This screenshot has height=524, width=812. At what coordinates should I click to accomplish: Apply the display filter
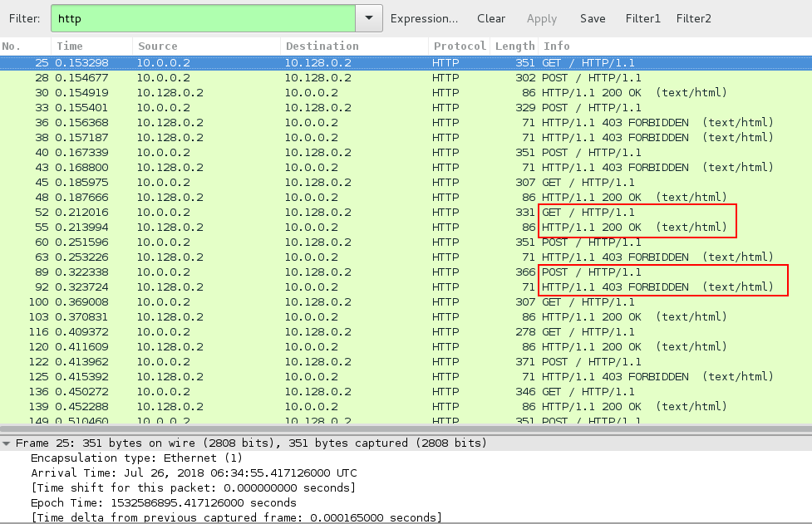tap(542, 18)
